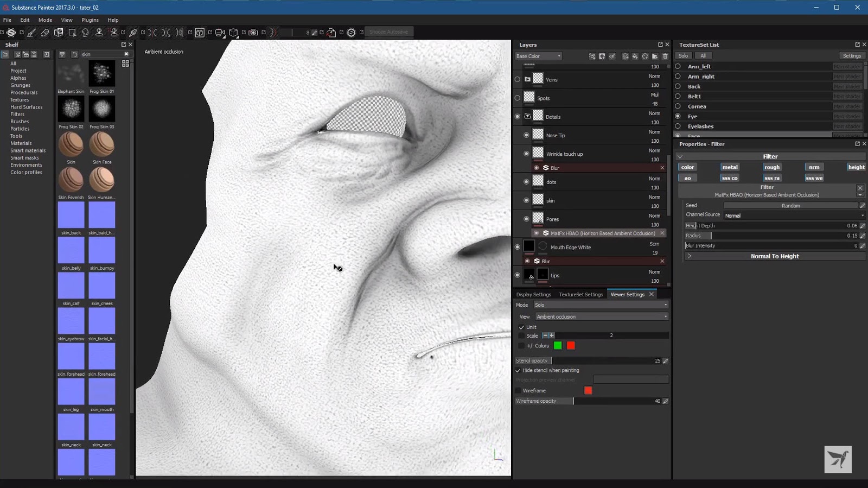Open the Edit menu

pos(25,20)
